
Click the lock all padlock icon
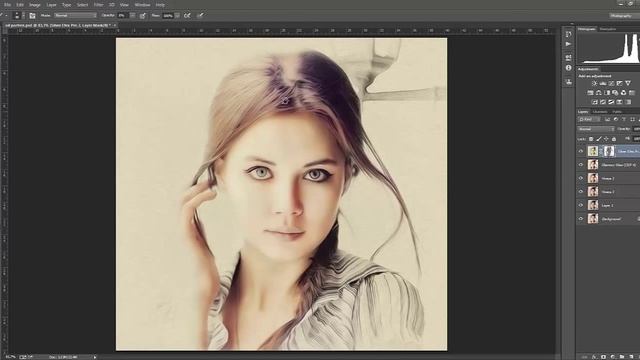coord(614,139)
